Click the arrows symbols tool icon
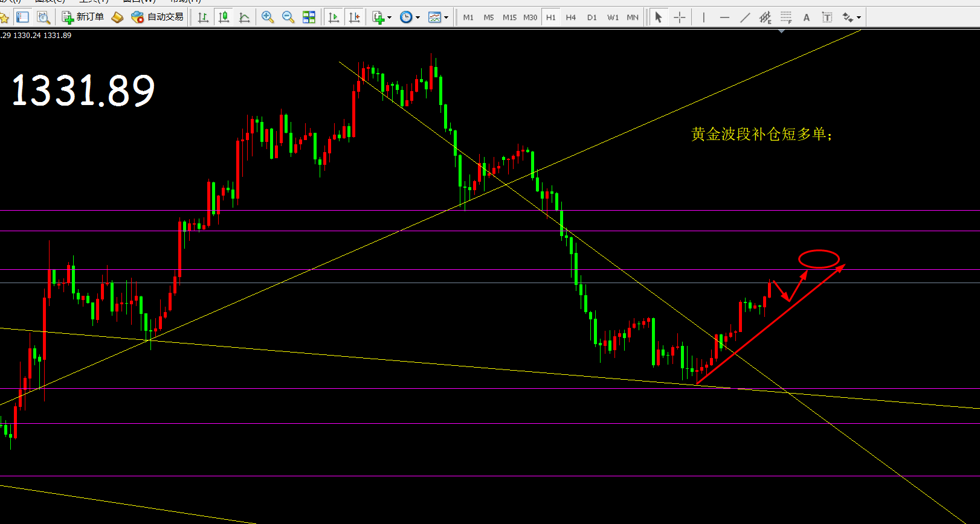Image resolution: width=980 pixels, height=524 pixels. tap(848, 17)
